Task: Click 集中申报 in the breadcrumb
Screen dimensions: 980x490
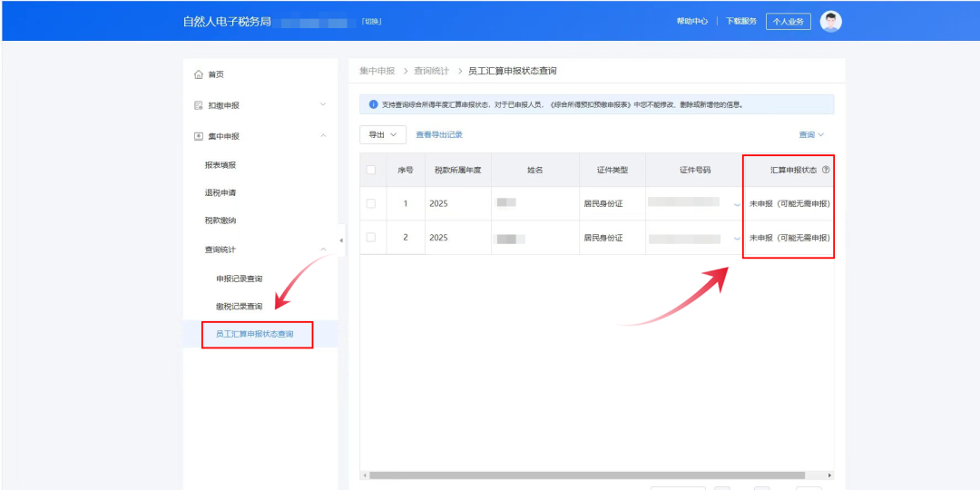Action: (377, 72)
